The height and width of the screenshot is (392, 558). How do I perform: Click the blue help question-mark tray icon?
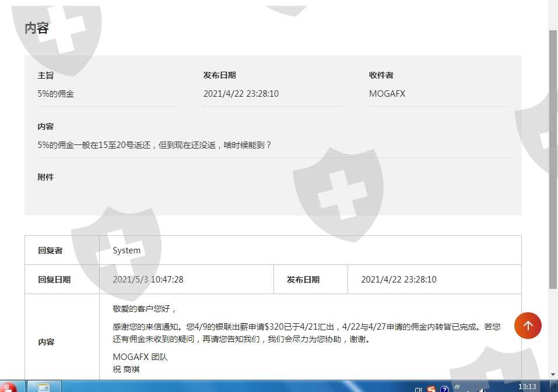tap(444, 389)
